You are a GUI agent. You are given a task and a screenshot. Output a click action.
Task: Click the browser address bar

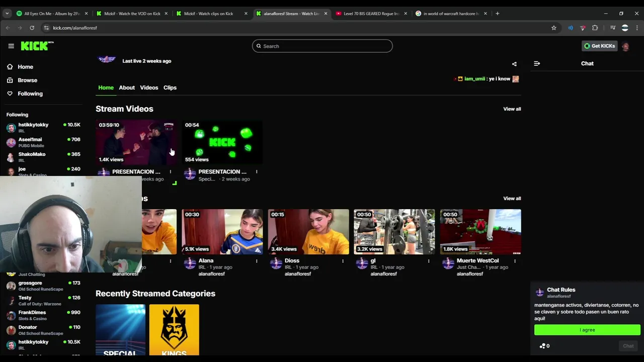(x=297, y=28)
